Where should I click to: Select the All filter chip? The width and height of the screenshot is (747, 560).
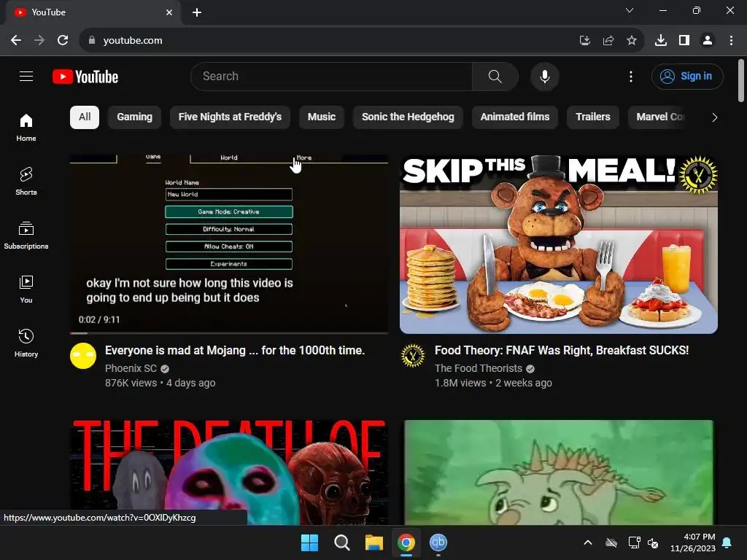85,117
